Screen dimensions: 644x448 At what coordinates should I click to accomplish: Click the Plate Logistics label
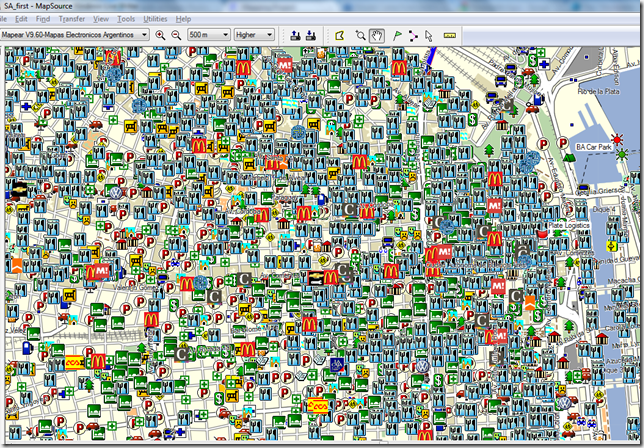tap(568, 225)
